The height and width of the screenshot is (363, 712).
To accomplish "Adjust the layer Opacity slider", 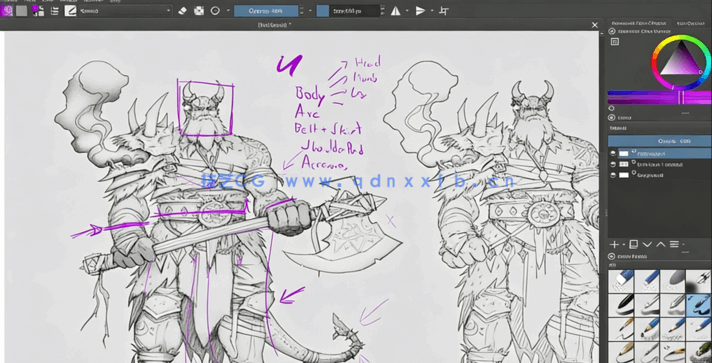I will [x=659, y=141].
